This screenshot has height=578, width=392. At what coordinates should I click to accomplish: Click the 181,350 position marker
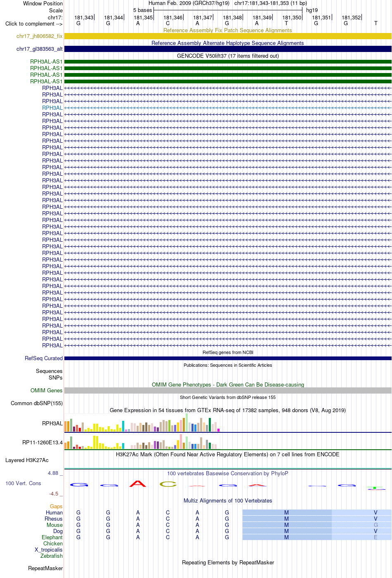(x=292, y=17)
